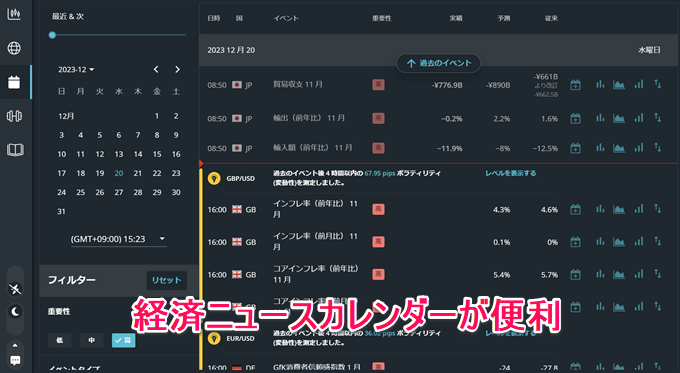The height and width of the screenshot is (373, 680).
Task: Select December 31 in the calendar
Action: point(62,211)
